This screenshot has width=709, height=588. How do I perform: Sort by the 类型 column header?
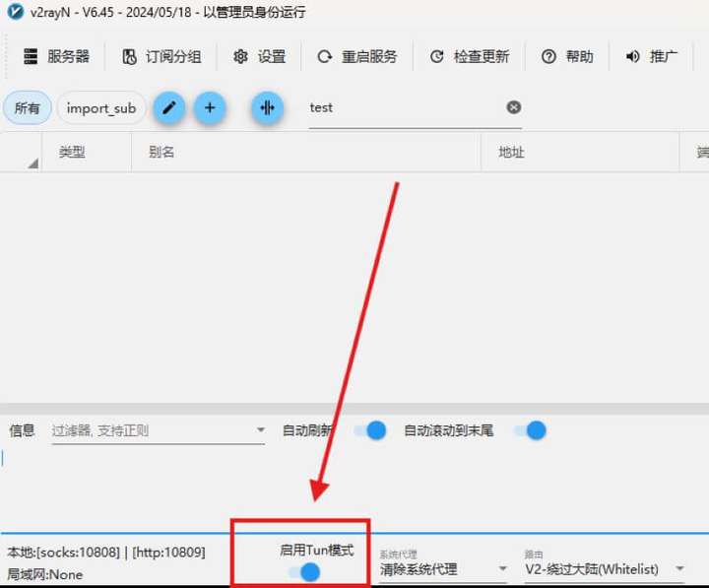click(87, 152)
